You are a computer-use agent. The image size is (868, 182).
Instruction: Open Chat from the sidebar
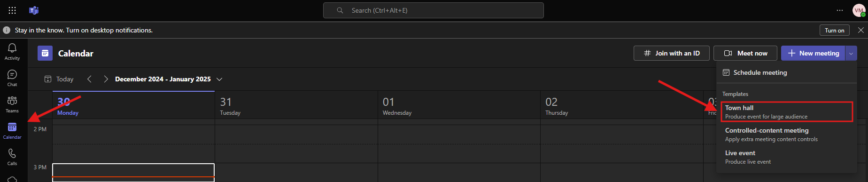tap(12, 78)
